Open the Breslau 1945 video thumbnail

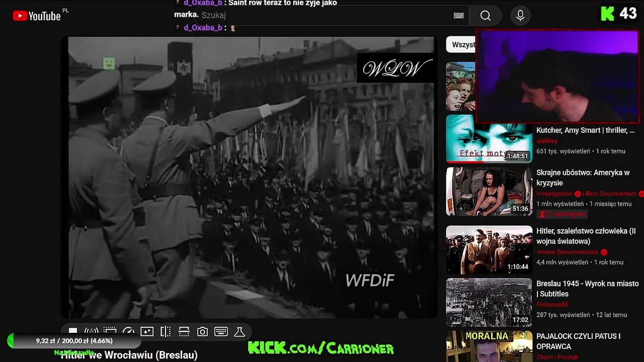click(x=489, y=302)
